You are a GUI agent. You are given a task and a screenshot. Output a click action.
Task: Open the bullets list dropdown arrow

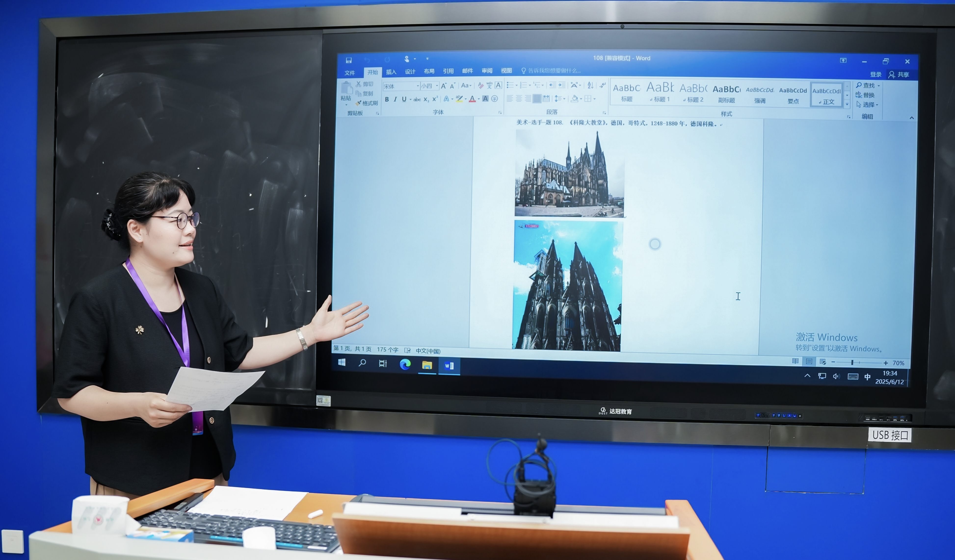coord(517,85)
